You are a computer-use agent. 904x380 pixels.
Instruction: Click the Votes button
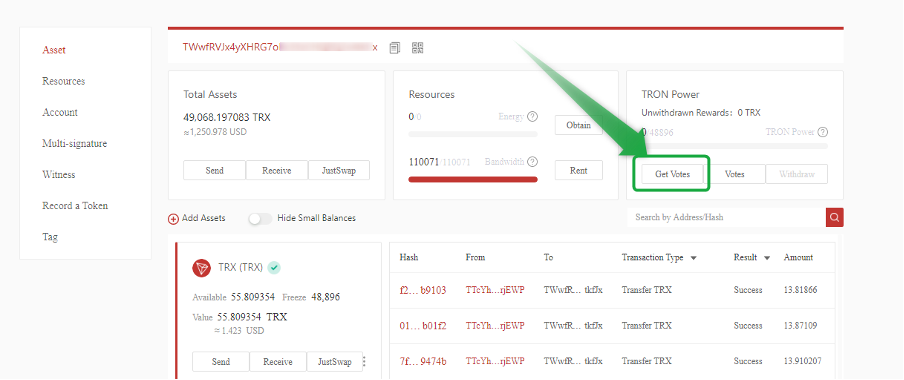tap(734, 174)
